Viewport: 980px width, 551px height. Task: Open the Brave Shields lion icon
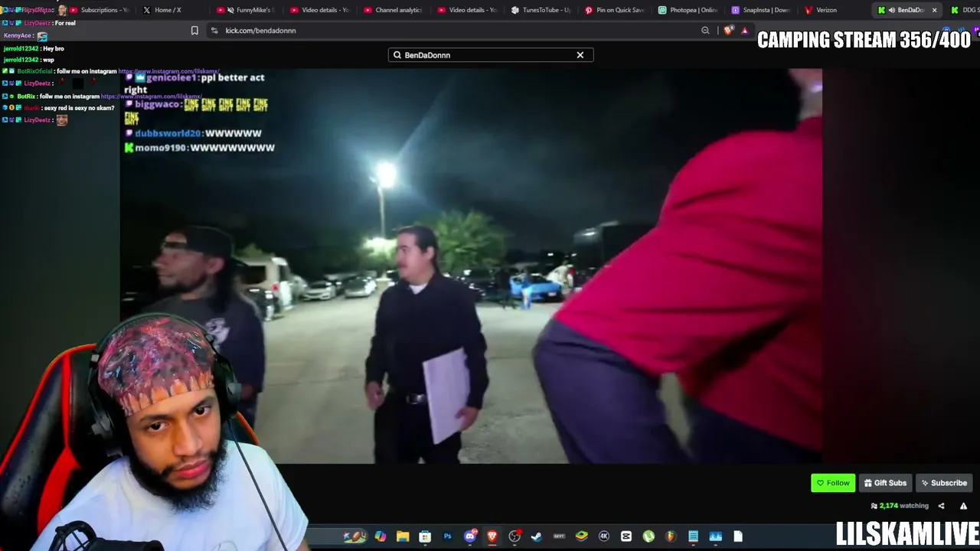728,31
